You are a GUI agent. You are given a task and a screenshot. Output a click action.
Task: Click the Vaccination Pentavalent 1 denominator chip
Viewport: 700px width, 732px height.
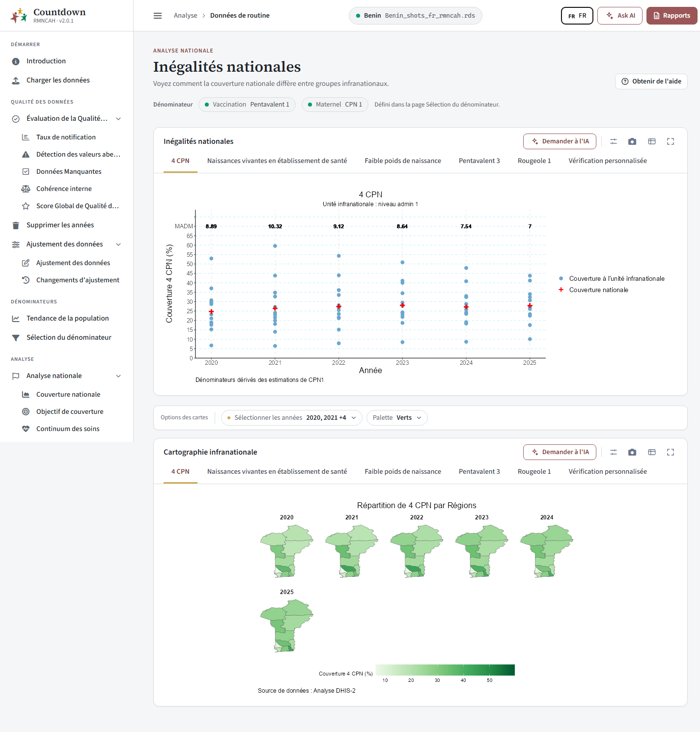(x=247, y=105)
